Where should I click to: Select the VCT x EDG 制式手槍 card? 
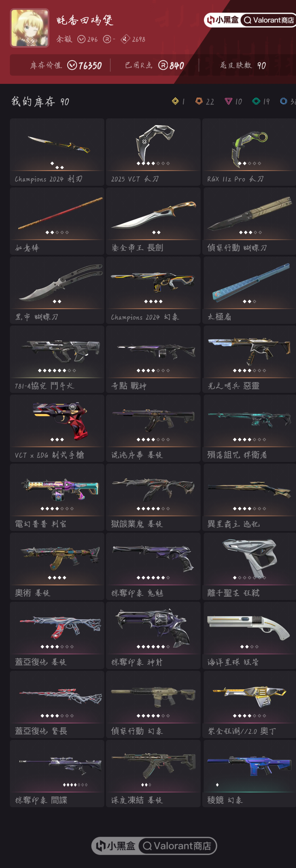(x=57, y=428)
